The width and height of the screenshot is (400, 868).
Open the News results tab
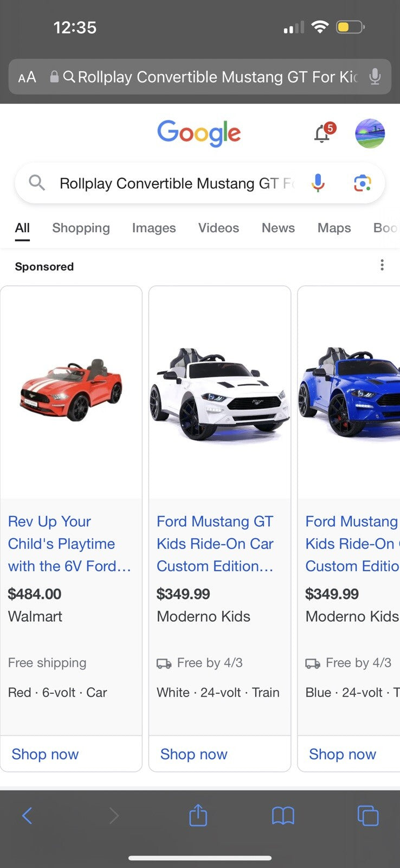tap(278, 228)
